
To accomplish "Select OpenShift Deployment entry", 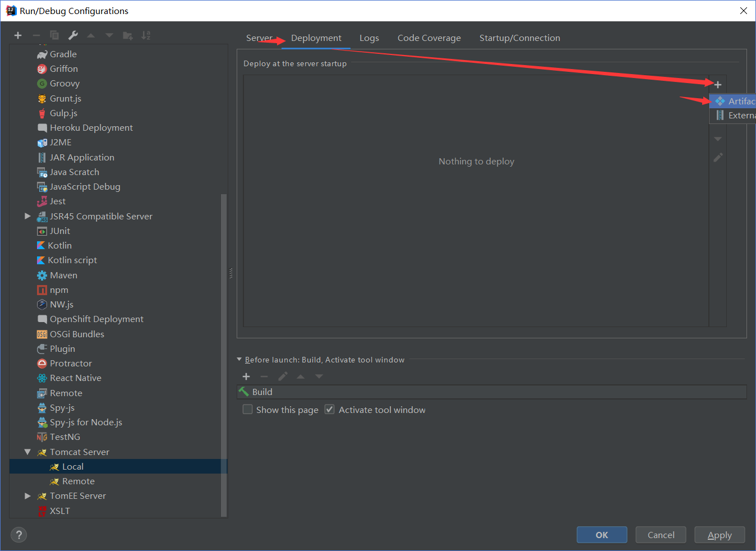I will [x=96, y=319].
